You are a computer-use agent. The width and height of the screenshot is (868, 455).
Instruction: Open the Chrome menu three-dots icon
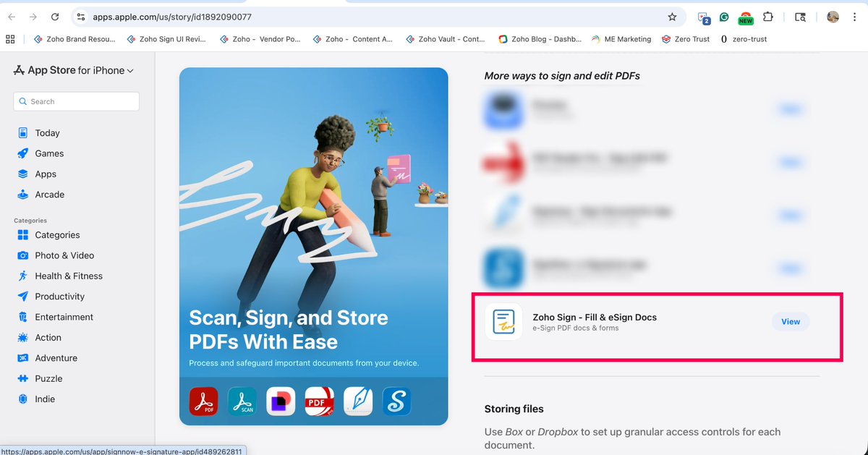click(856, 17)
